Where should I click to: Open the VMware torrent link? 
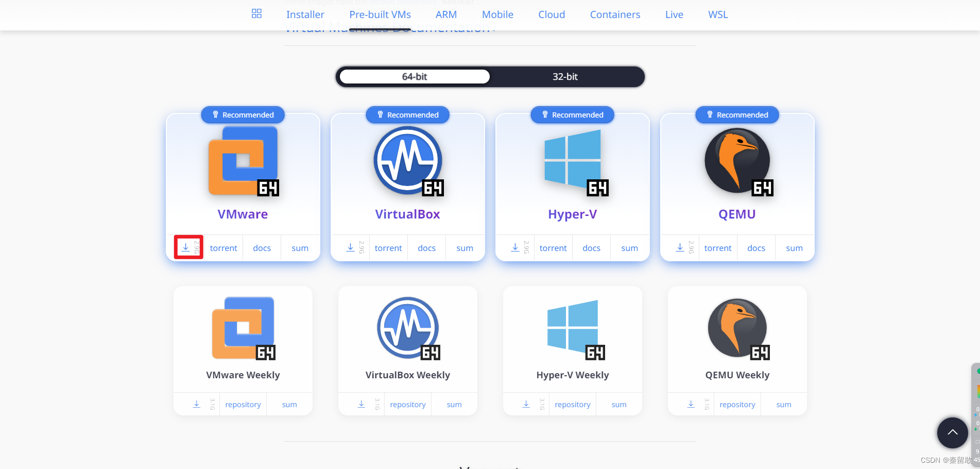point(223,248)
